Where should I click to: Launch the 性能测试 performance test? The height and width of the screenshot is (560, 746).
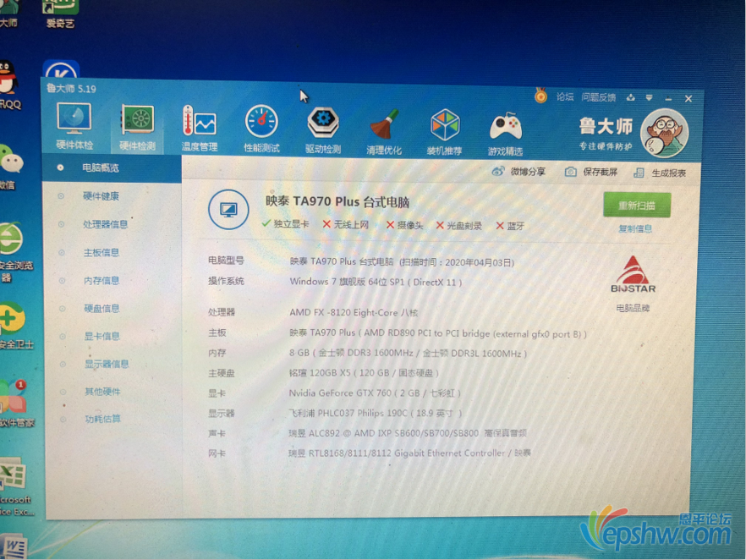[x=261, y=129]
